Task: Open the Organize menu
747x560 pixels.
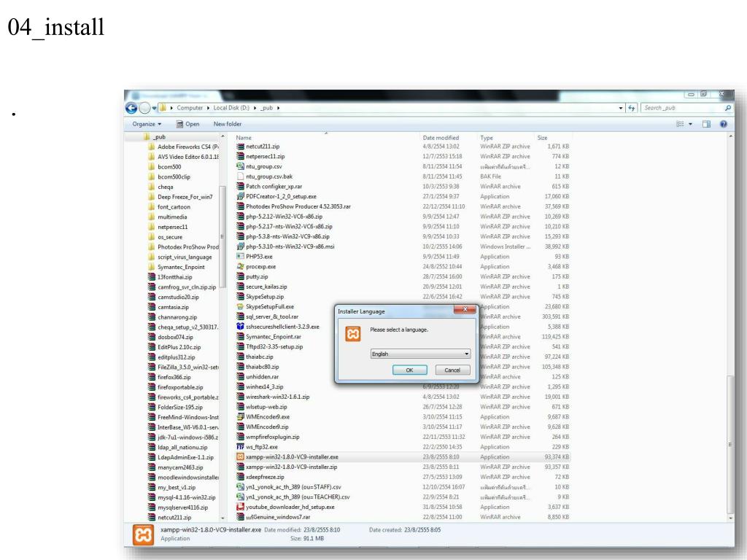Action: (147, 124)
